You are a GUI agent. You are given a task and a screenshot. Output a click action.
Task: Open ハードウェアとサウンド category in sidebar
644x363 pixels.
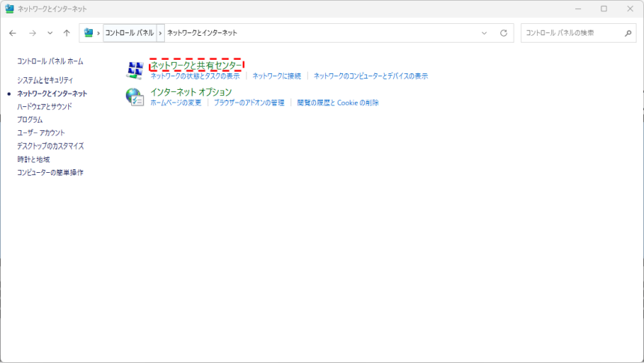click(45, 106)
